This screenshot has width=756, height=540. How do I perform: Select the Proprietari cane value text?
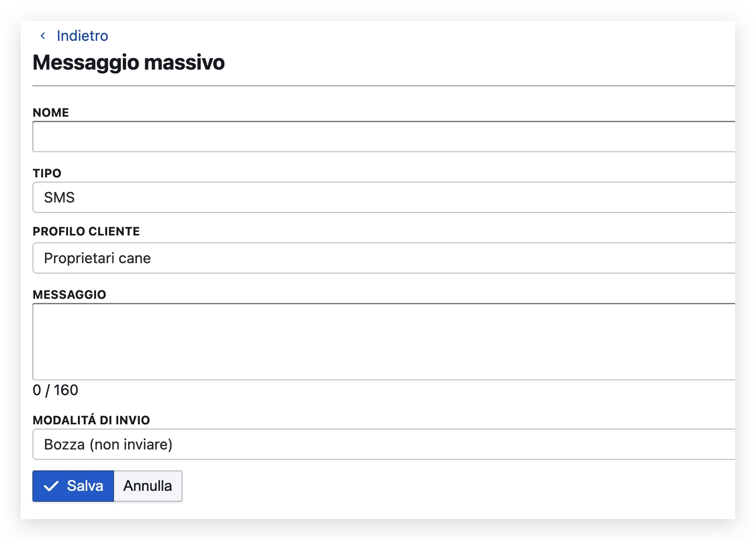[x=97, y=258]
